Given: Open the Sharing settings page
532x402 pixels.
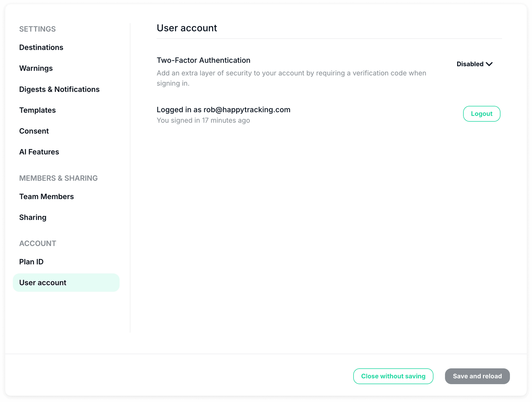Looking at the screenshot, I should [x=33, y=217].
